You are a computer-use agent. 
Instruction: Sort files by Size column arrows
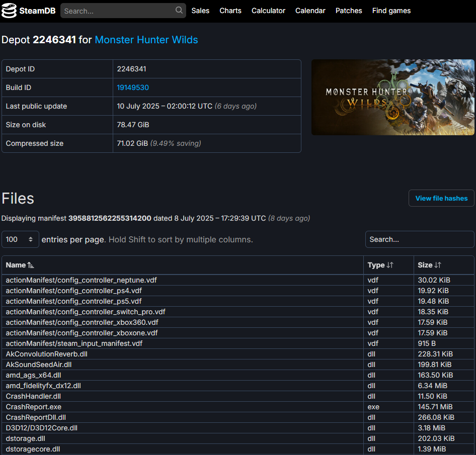pos(438,265)
